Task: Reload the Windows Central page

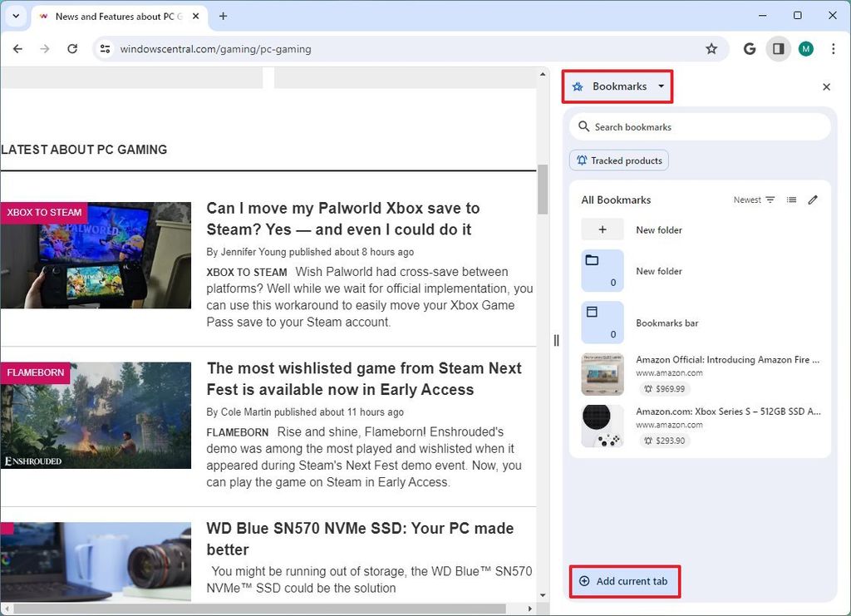Action: click(x=72, y=49)
